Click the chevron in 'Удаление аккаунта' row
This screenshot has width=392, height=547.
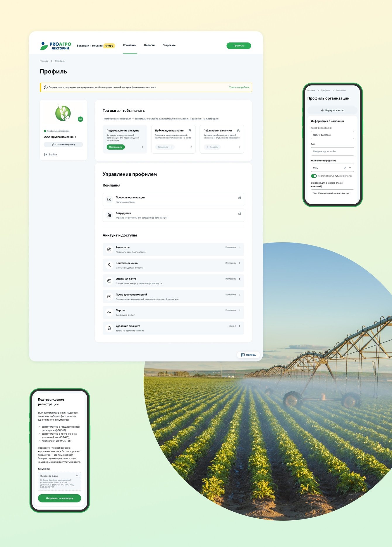[x=240, y=326]
